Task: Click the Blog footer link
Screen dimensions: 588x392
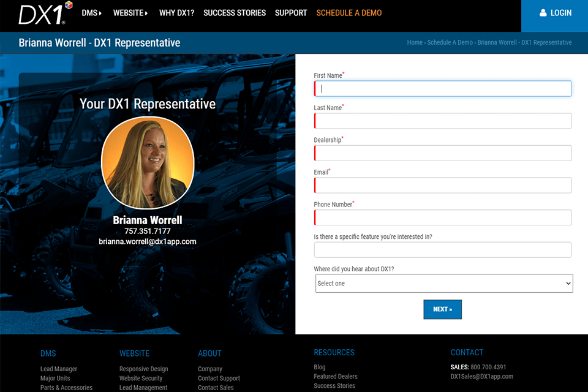Action: tap(320, 367)
